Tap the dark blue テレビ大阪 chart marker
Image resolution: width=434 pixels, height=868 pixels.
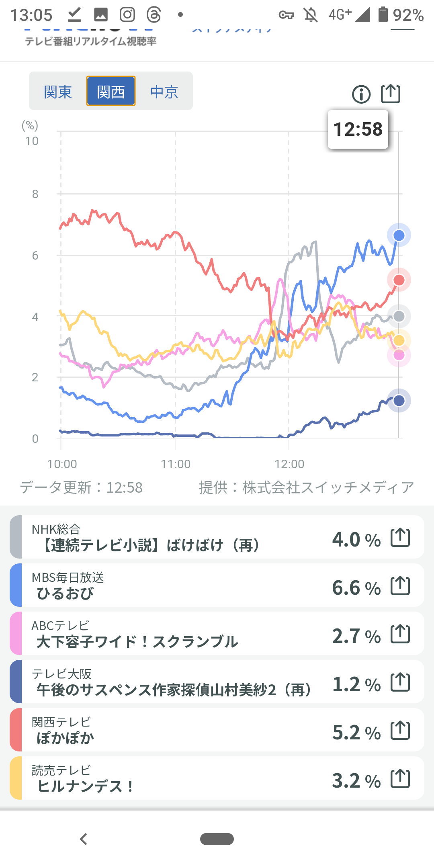[399, 401]
